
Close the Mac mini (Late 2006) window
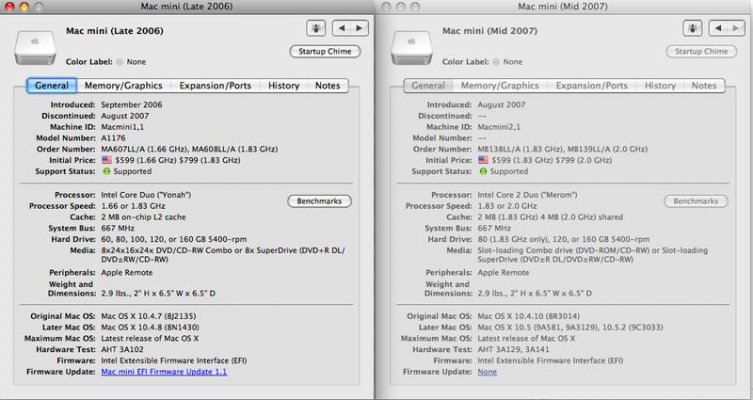tap(10, 7)
